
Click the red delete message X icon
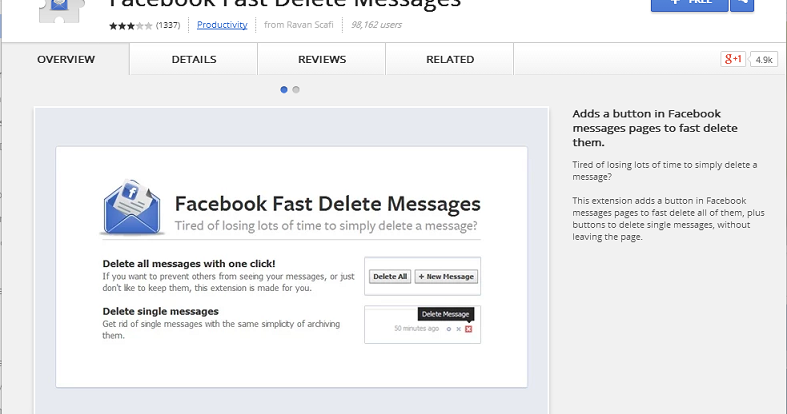tap(468, 329)
